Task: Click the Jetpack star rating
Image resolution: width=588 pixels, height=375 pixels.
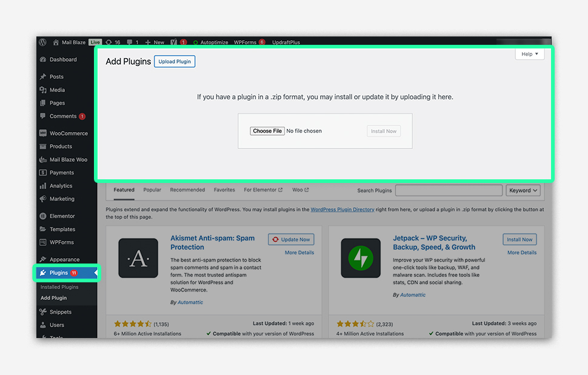Action: click(x=355, y=324)
